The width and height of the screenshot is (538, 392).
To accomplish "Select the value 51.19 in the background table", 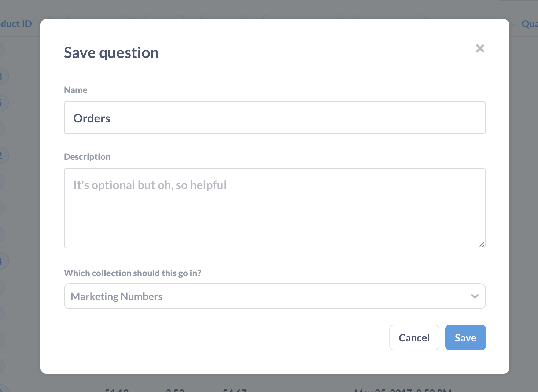I will [x=117, y=390].
